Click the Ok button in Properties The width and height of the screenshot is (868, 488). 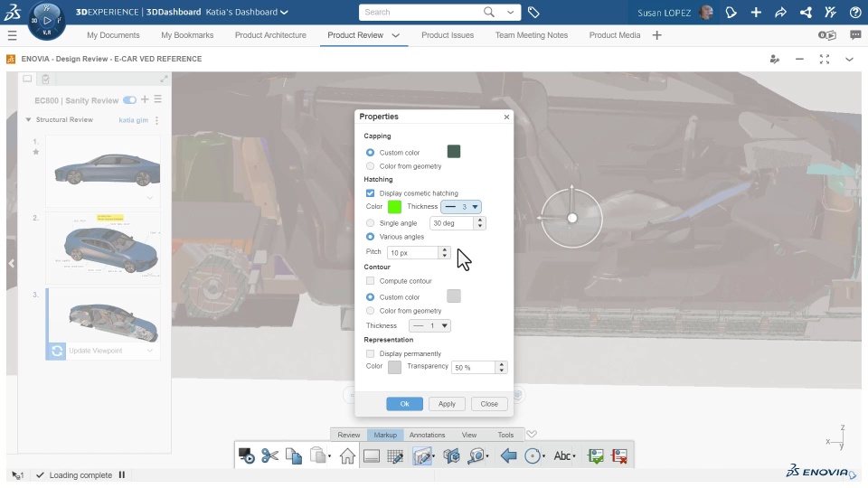coord(405,404)
